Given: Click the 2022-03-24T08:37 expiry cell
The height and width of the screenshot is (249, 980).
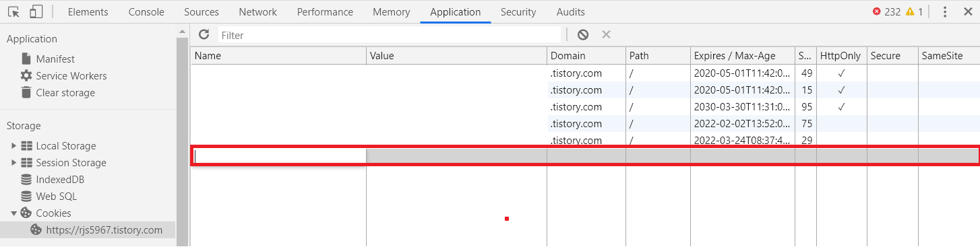Looking at the screenshot, I should tap(742, 140).
